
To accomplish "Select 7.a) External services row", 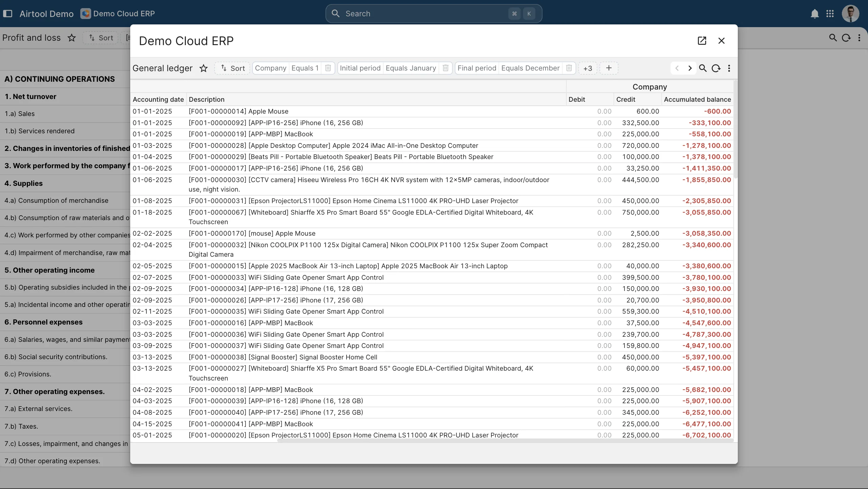I will [65, 409].
